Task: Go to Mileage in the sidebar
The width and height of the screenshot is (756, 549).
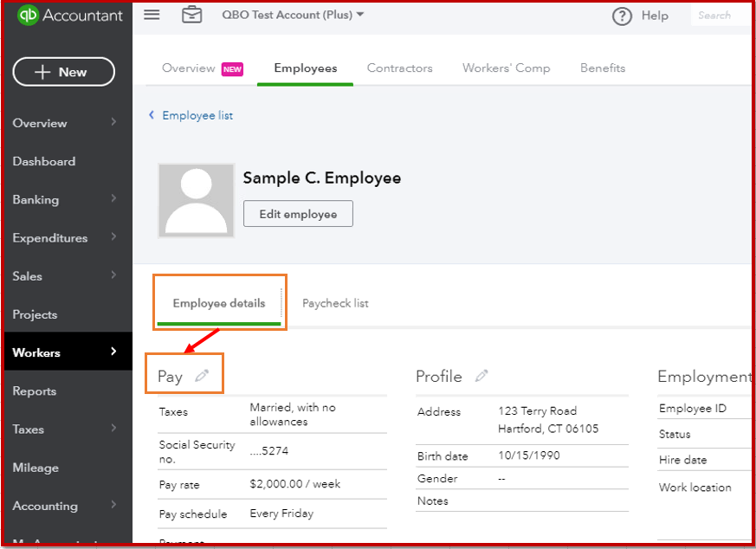Action: (x=36, y=468)
